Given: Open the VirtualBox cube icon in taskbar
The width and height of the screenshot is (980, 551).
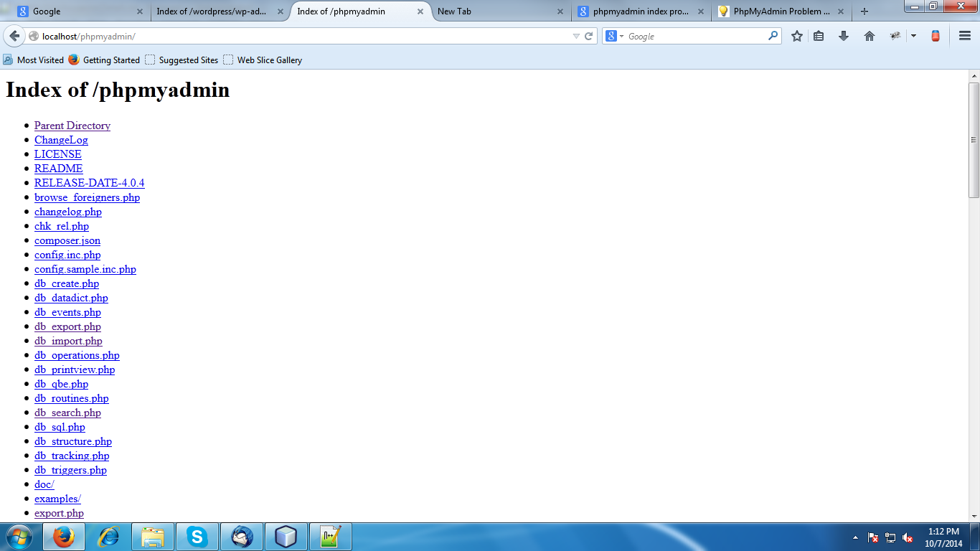Looking at the screenshot, I should click(286, 537).
